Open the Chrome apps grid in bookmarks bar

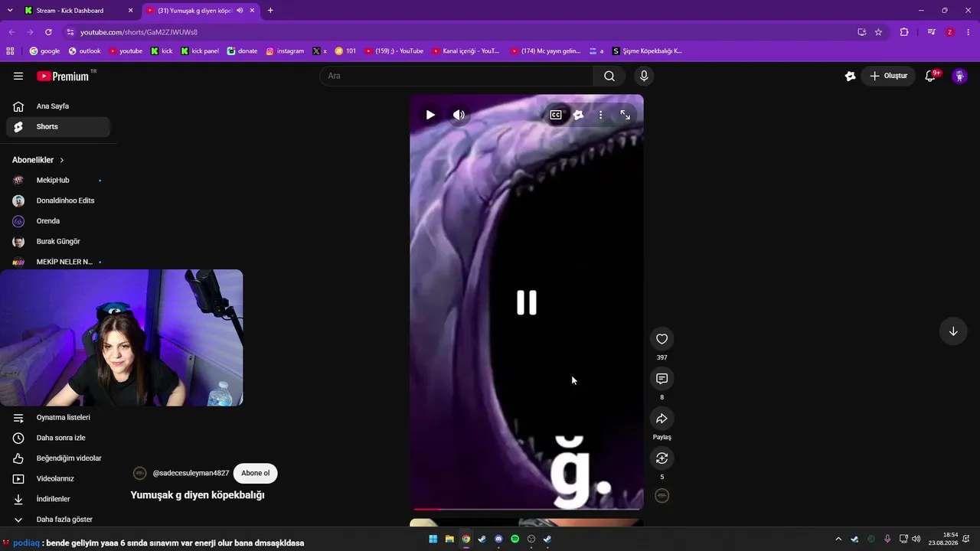point(10,51)
